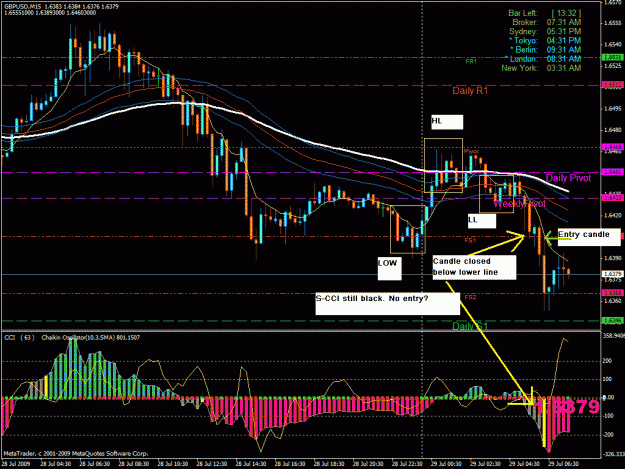Select the Broker time 07:31 AM
Viewport: 625px width, 469px height.
(564, 22)
